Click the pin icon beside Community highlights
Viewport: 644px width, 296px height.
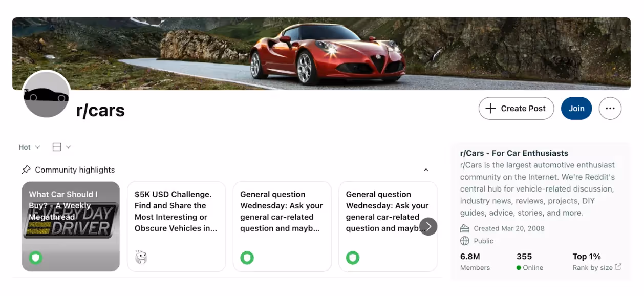[26, 170]
